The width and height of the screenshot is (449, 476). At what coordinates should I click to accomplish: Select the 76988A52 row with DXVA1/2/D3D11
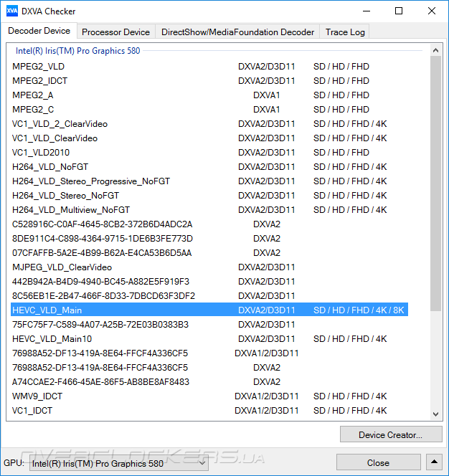tap(209, 353)
